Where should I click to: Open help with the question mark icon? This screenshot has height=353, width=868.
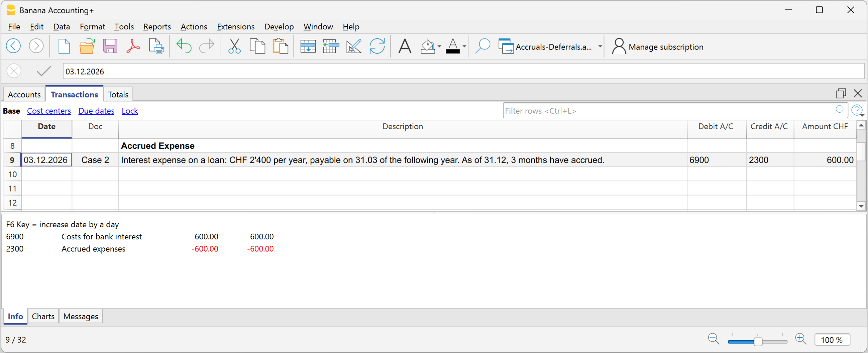click(857, 110)
